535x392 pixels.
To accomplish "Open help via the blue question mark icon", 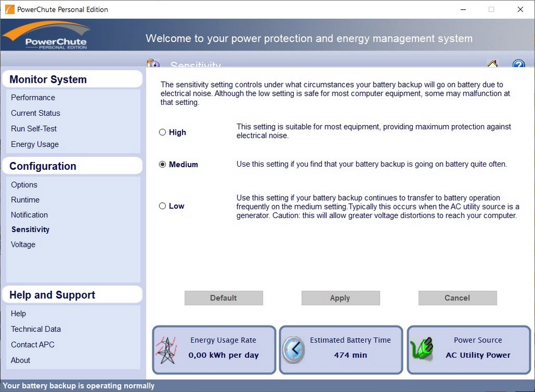I will (x=519, y=64).
